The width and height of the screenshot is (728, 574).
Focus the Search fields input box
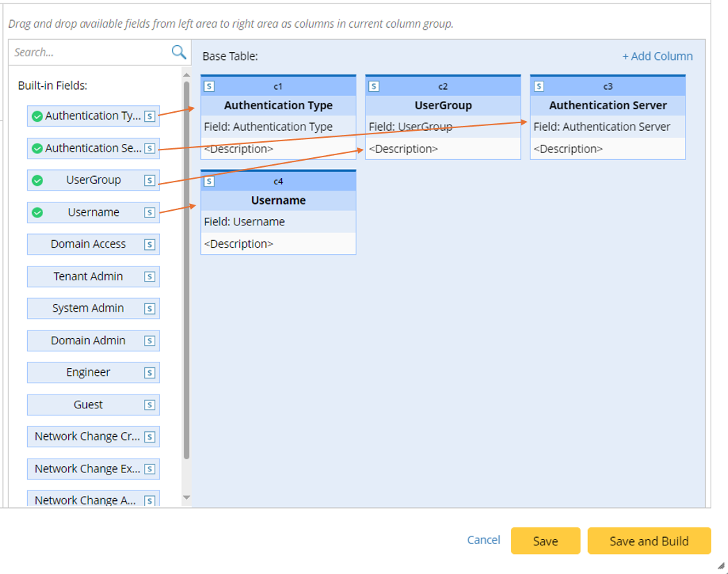tap(89, 52)
